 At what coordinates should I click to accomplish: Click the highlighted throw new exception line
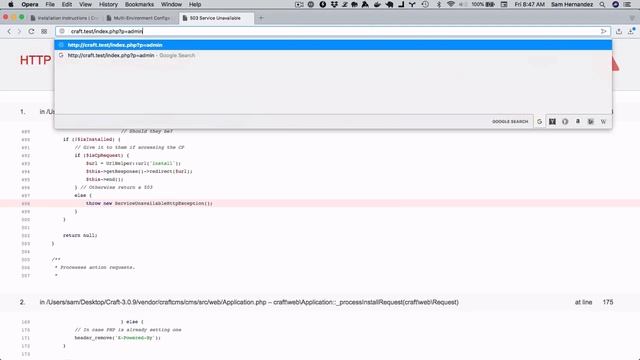pos(320,203)
